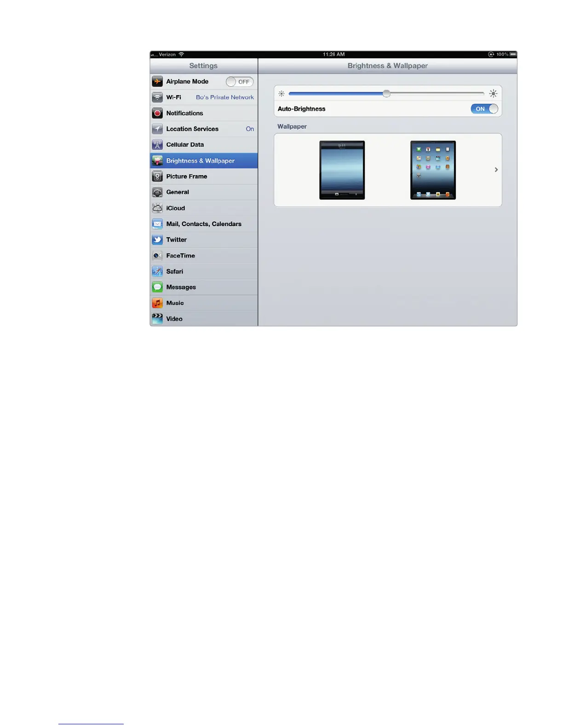
Task: Click the unfilled gray brightness slider track
Action: pos(437,94)
